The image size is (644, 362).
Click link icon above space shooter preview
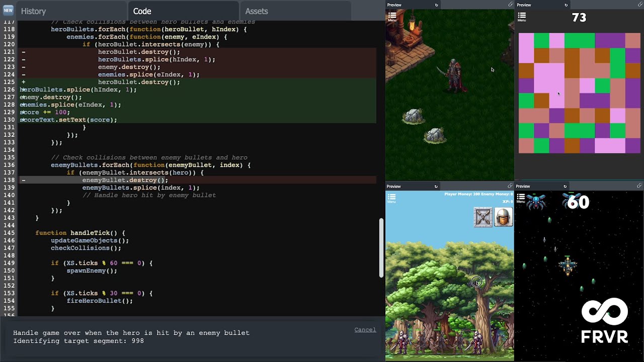pyautogui.click(x=639, y=186)
